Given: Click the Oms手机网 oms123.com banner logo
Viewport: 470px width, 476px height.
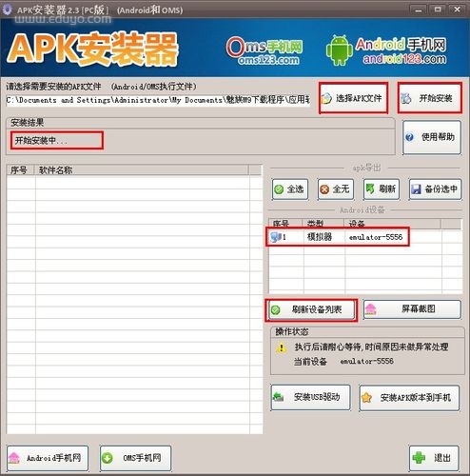Looking at the screenshot, I should (264, 51).
